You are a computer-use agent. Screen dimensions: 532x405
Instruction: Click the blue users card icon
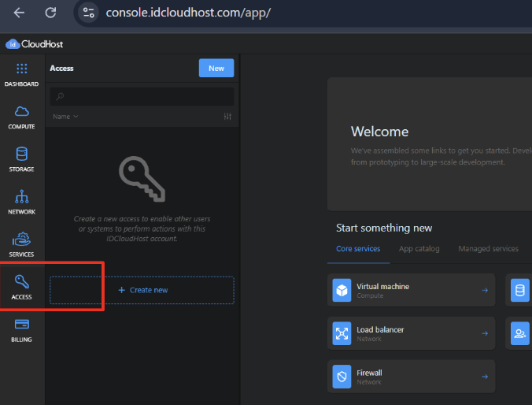(519, 333)
